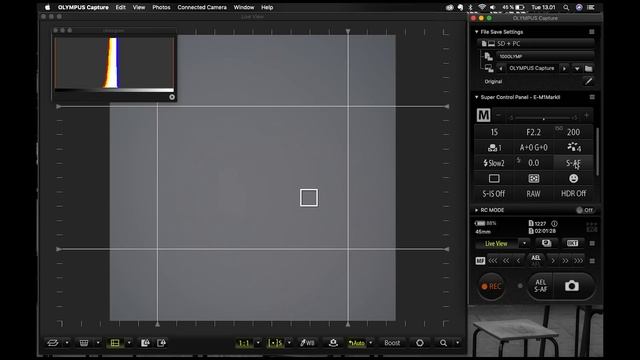
Task: Open the magnifier zoom dropdown arrow
Action: (x=458, y=343)
